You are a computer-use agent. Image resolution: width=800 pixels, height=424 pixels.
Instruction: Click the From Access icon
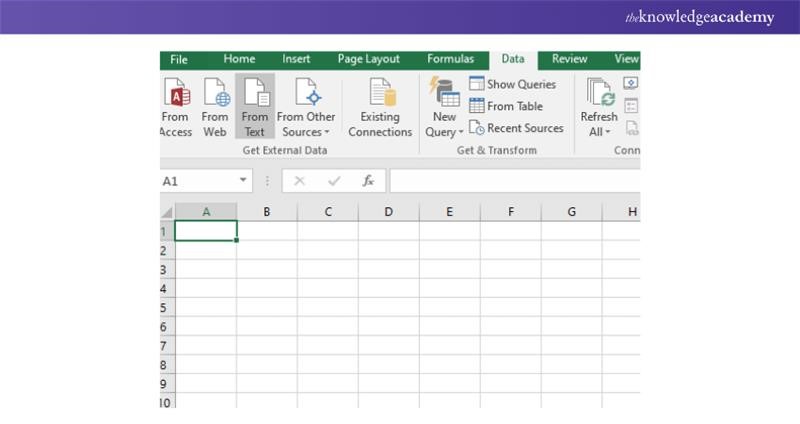tap(177, 96)
